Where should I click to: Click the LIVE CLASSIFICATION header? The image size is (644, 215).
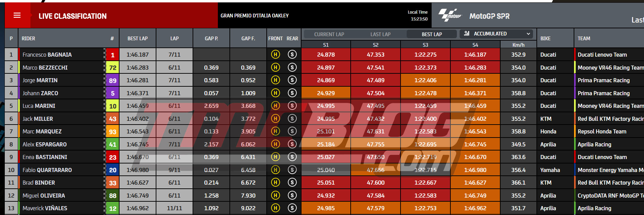72,16
